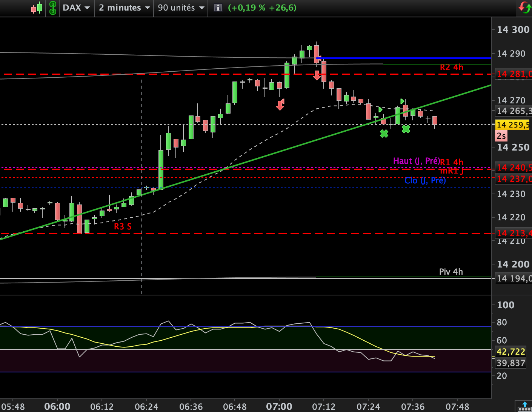This screenshot has width=532, height=412.
Task: Open the 90 unités dropdown
Action: tap(181, 8)
